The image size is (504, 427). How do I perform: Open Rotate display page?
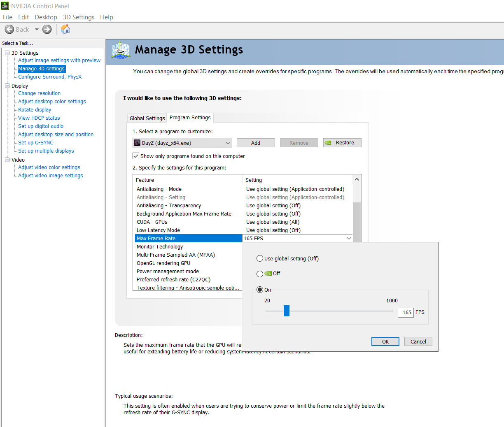coord(35,109)
